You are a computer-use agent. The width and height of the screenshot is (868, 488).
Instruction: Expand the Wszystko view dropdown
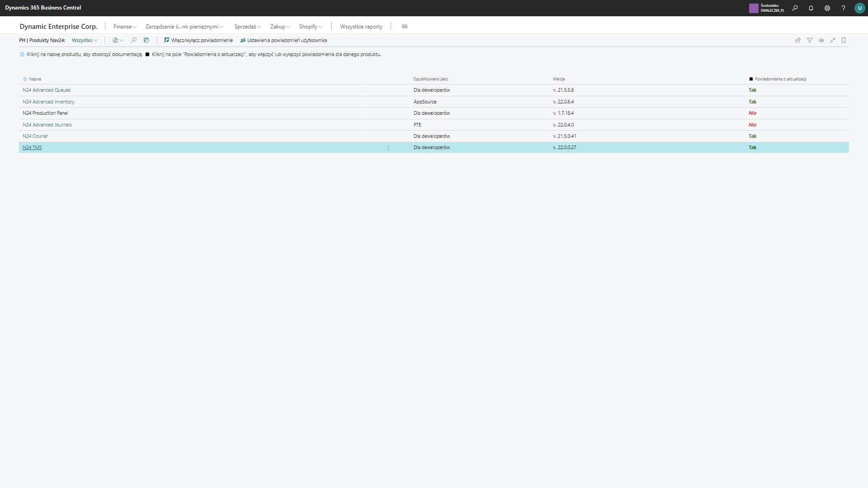(x=85, y=40)
